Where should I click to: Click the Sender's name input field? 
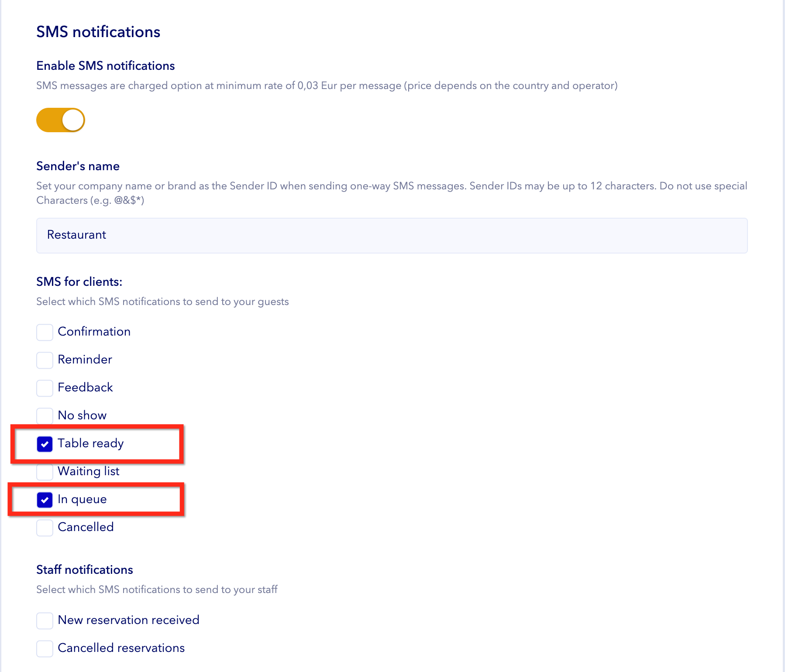(x=392, y=236)
